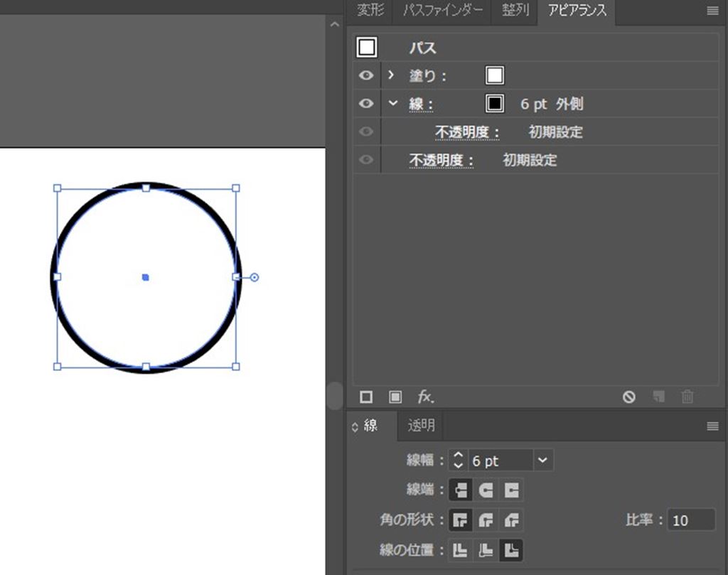Collapse the 線 stroke row chevron
This screenshot has height=575, width=728.
click(x=393, y=104)
